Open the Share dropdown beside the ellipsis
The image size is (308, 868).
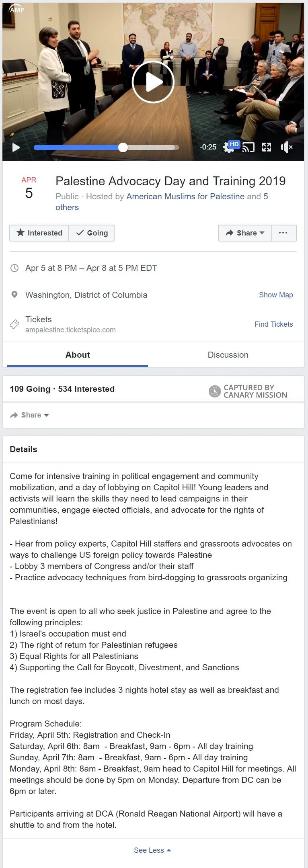(245, 233)
